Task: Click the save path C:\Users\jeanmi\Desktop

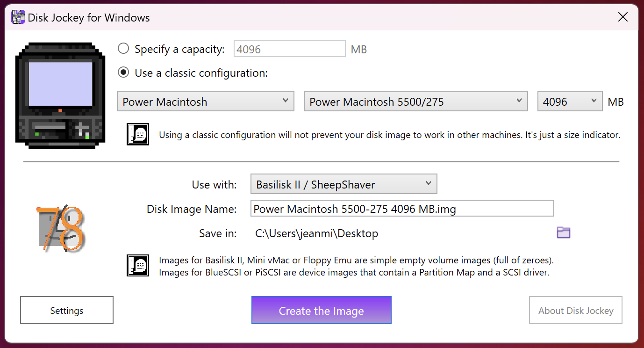Action: tap(316, 233)
